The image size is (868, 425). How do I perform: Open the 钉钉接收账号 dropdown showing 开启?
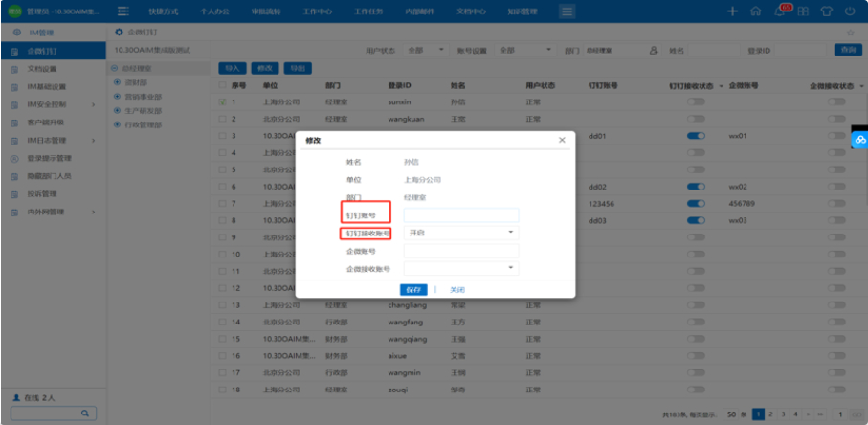point(460,232)
